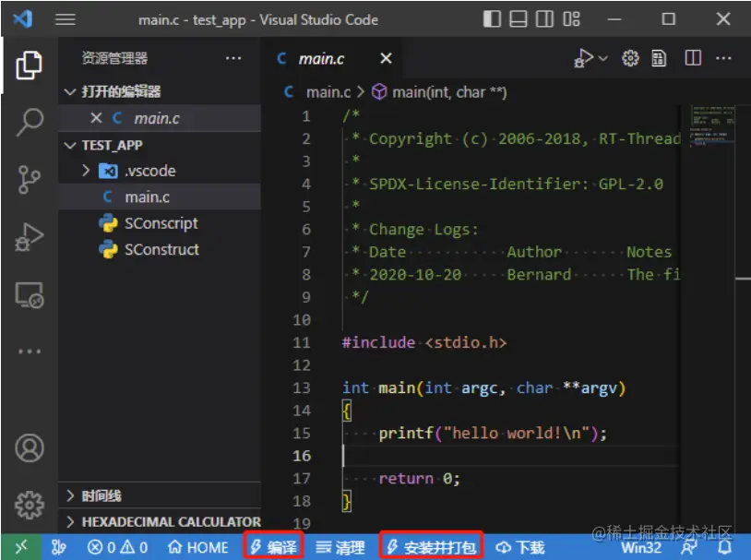This screenshot has height=560, width=751.
Task: Click main.c in the breadcrumb
Action: click(328, 92)
